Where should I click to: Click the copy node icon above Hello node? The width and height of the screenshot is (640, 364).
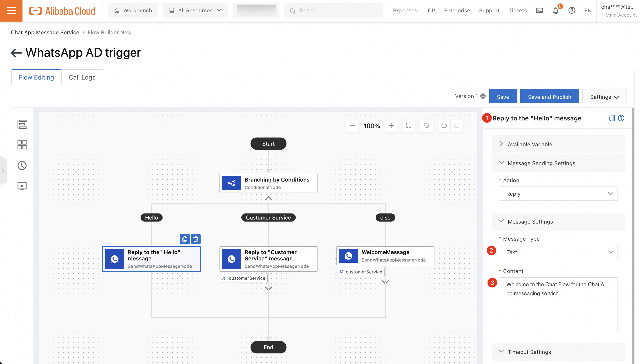point(185,239)
